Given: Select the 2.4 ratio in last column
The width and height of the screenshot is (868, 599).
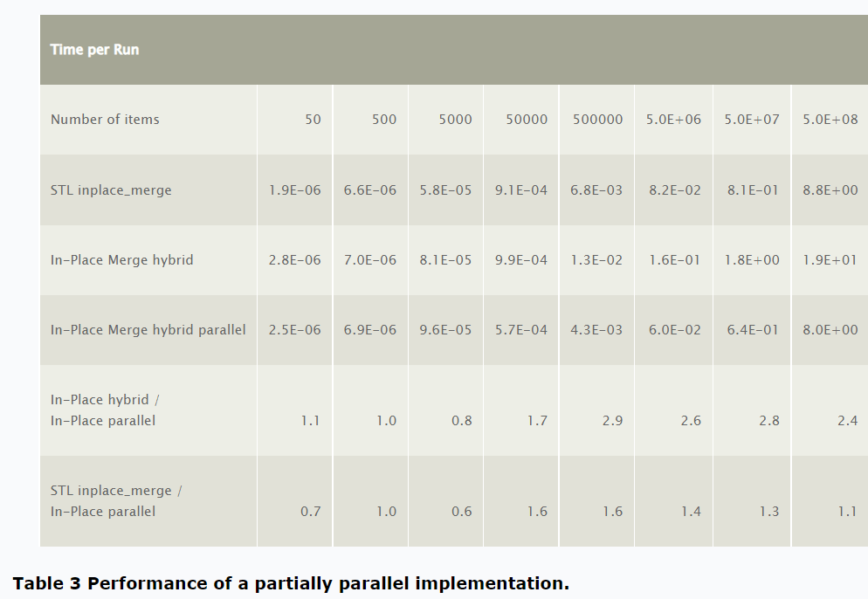Looking at the screenshot, I should (x=847, y=421).
